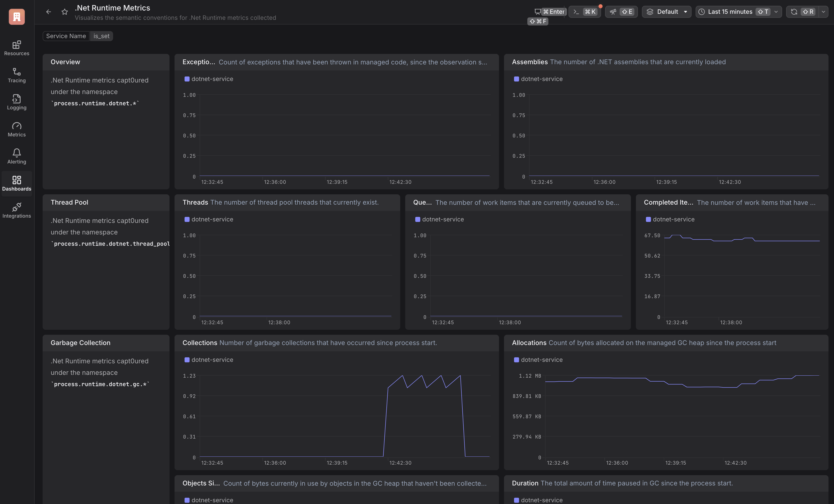This screenshot has width=834, height=504.
Task: Click the refresh dashboard icon
Action: (794, 12)
